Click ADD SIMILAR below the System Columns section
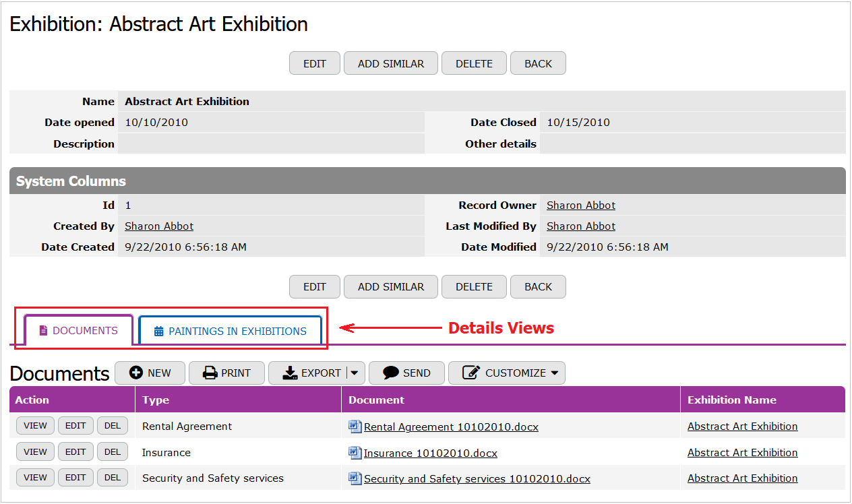The image size is (852, 504). [391, 286]
